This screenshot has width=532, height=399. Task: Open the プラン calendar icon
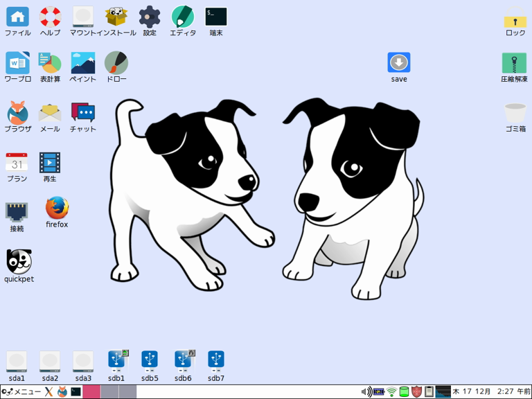[17, 163]
